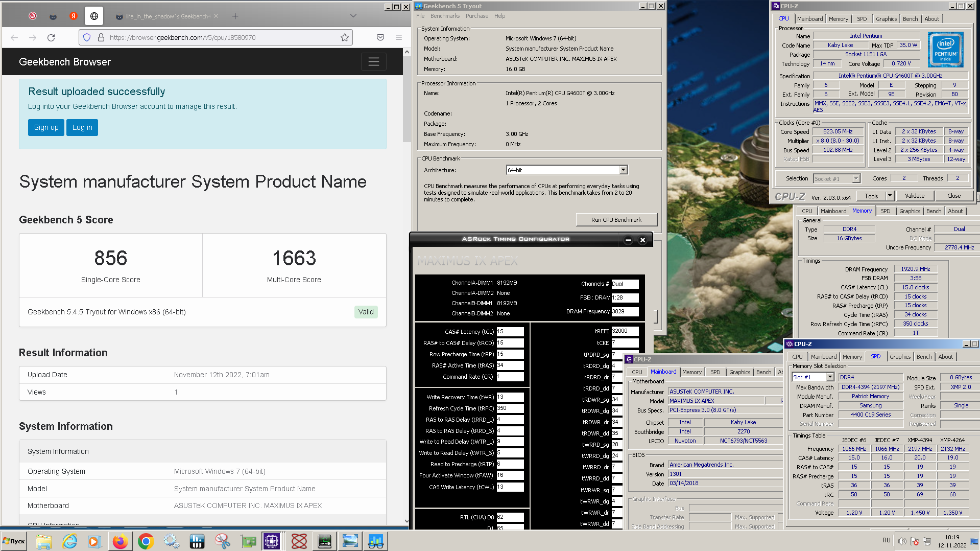This screenshot has height=551, width=980.
Task: Select SPD tab in the memory timings CPU-Z window
Action: coord(885,211)
